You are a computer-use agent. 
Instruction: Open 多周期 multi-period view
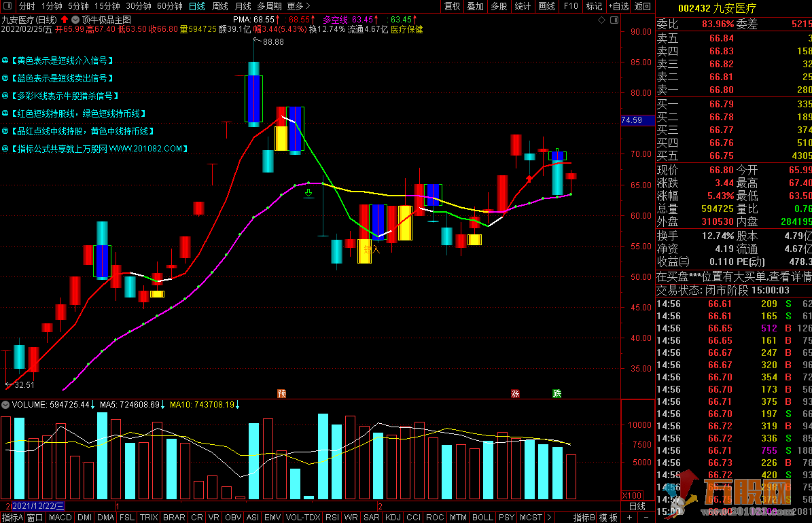coord(269,6)
